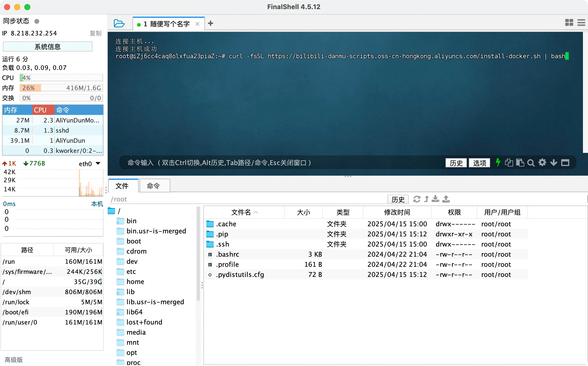Image resolution: width=588 pixels, height=366 pixels.
Task: Click the 本机 link
Action: point(97,204)
